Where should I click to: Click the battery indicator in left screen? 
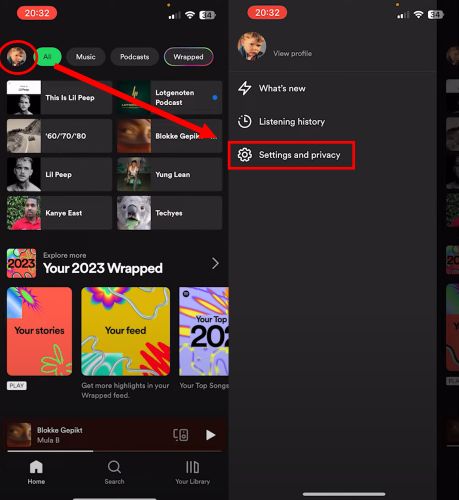tap(207, 15)
